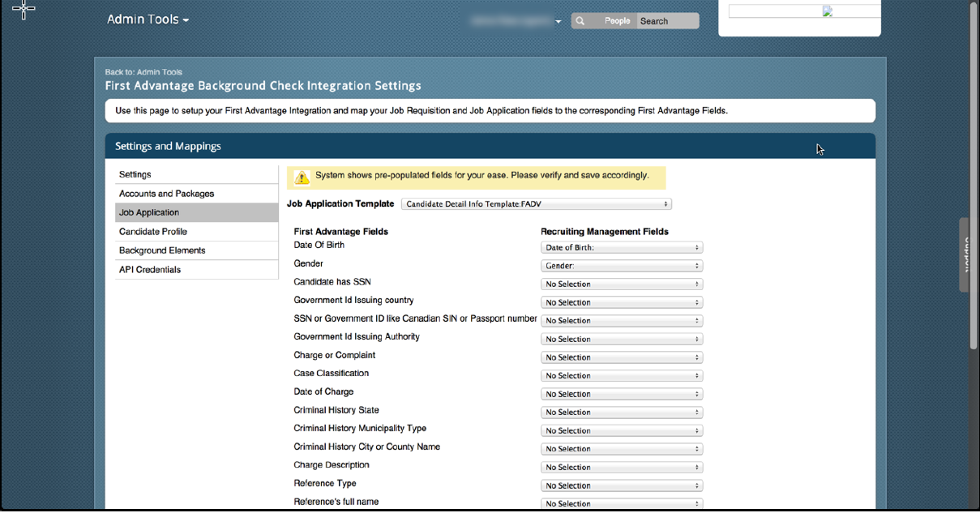Select the People search scope
The image size is (980, 513).
[x=617, y=21]
